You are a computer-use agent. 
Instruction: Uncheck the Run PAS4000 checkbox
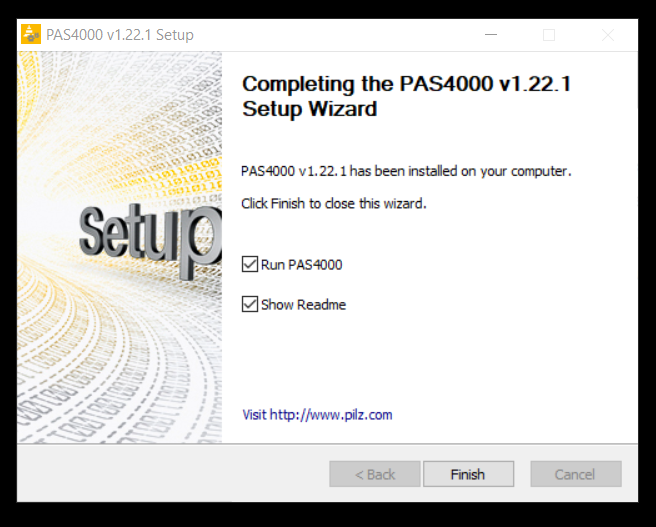[x=250, y=265]
